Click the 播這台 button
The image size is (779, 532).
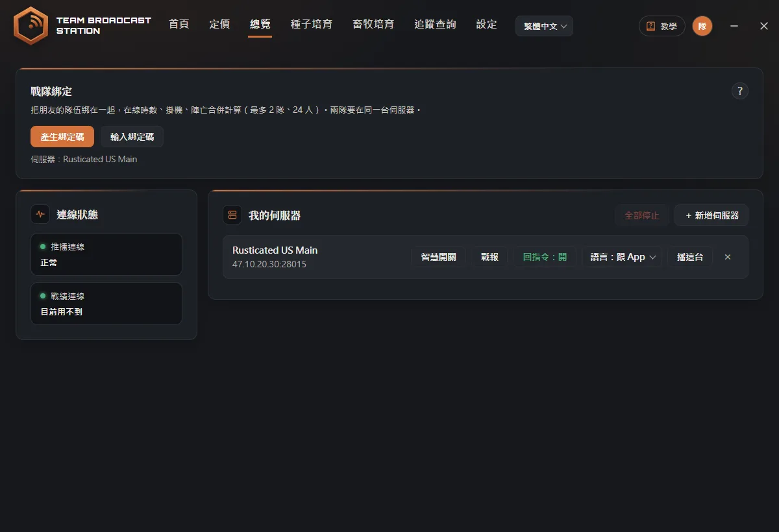click(690, 257)
